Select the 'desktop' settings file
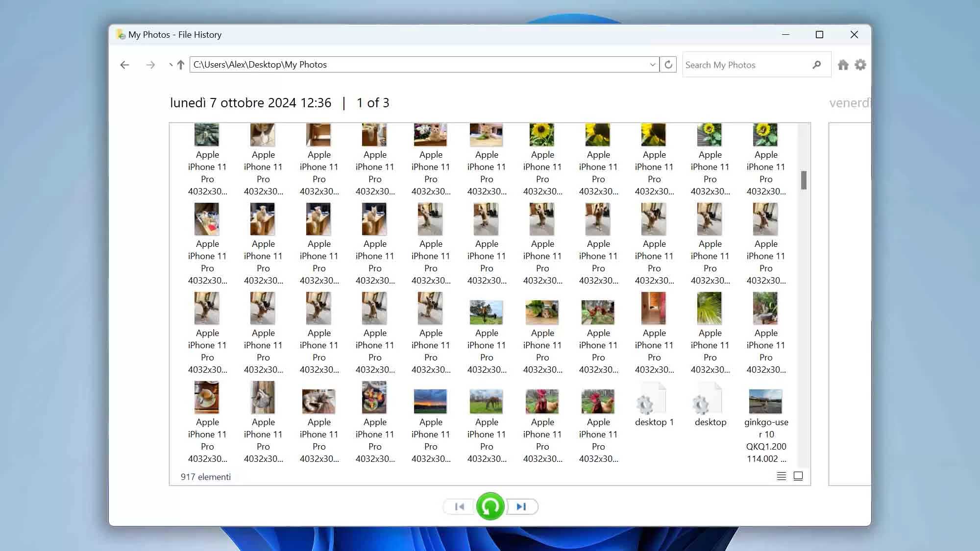 pyautogui.click(x=710, y=405)
